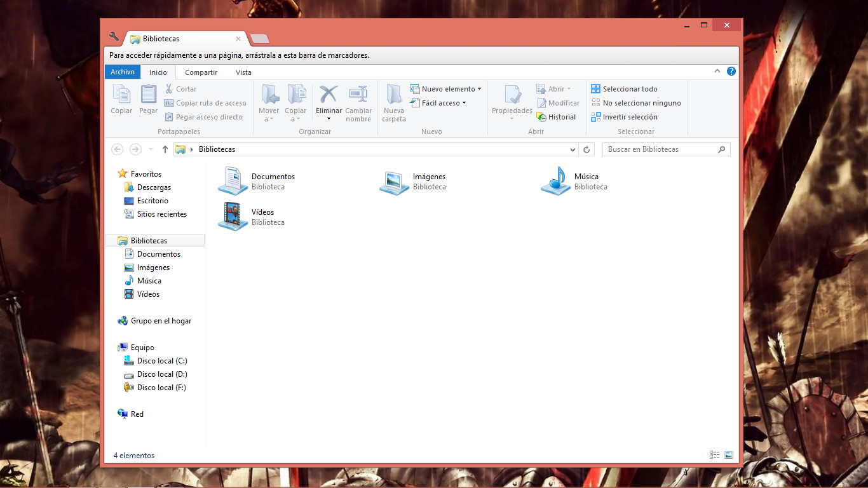This screenshot has width=868, height=488.
Task: Click the Pegar icon
Action: tap(148, 102)
